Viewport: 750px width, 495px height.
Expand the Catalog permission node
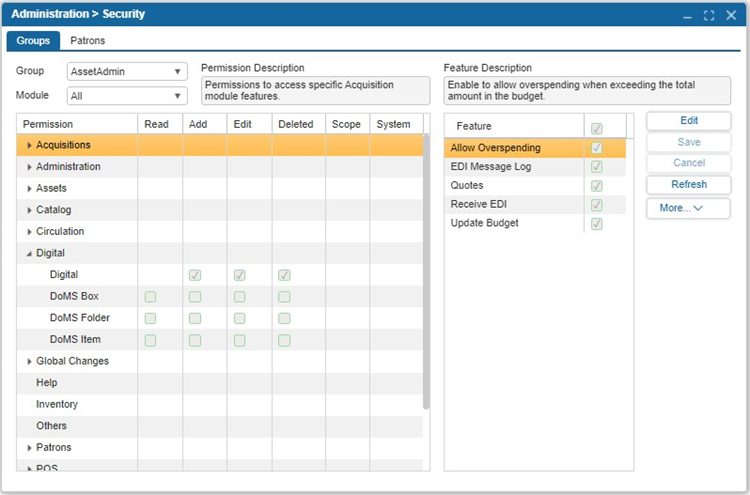(29, 210)
